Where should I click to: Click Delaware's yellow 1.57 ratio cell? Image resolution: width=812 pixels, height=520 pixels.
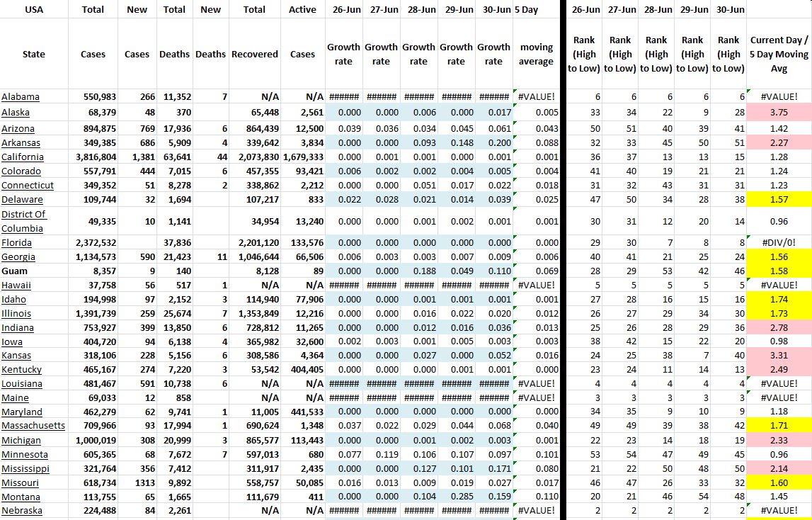pyautogui.click(x=779, y=199)
